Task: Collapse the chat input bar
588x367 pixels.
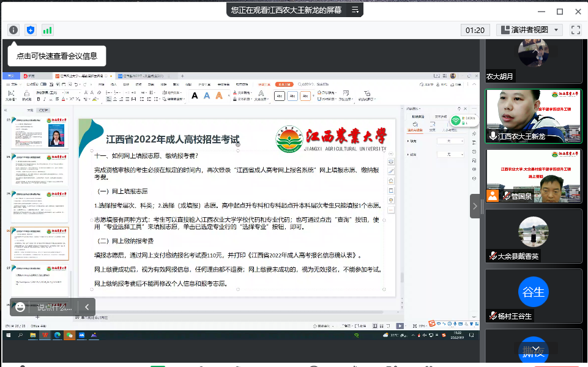Action: pos(87,307)
